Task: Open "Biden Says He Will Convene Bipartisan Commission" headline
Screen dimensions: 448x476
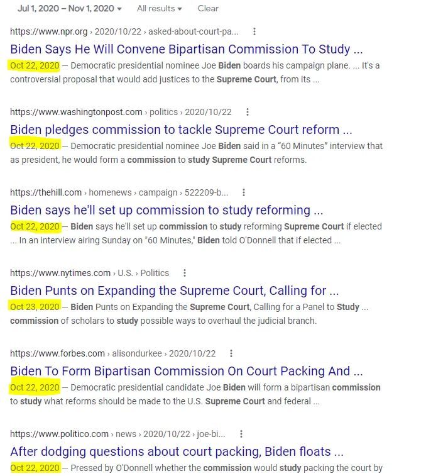Action: click(x=187, y=49)
